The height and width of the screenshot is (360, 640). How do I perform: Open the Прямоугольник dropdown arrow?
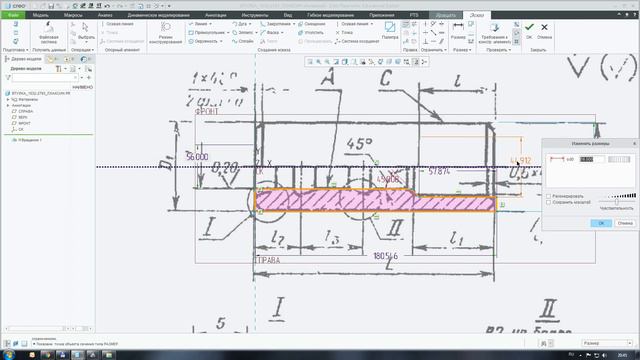click(228, 33)
